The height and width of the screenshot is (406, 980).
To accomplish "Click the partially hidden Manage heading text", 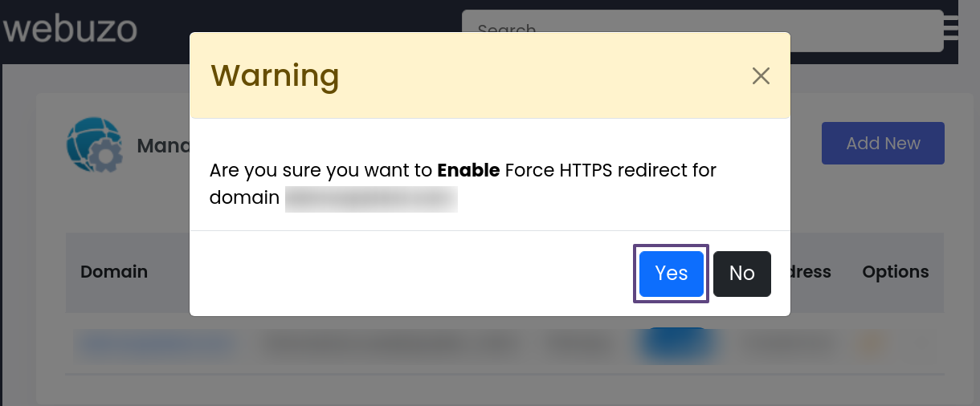I will (163, 145).
